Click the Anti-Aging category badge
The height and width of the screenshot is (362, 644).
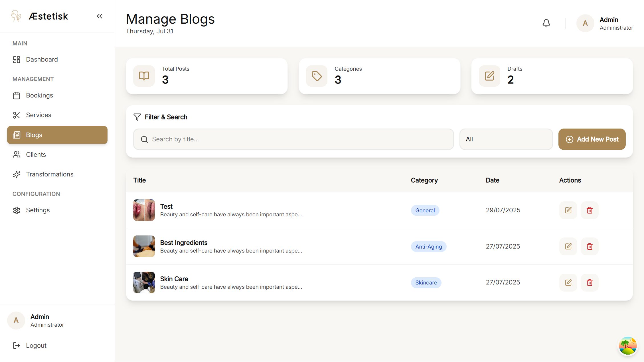tap(428, 246)
